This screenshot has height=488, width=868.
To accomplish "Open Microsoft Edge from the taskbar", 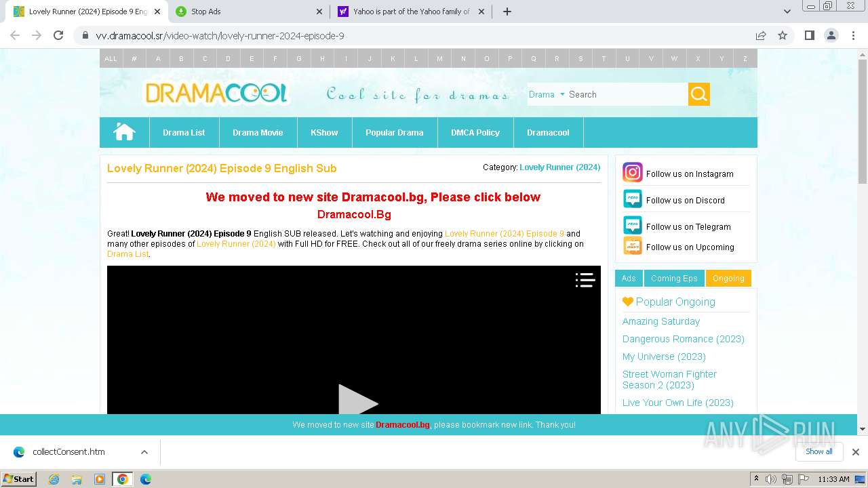I will pos(145,479).
